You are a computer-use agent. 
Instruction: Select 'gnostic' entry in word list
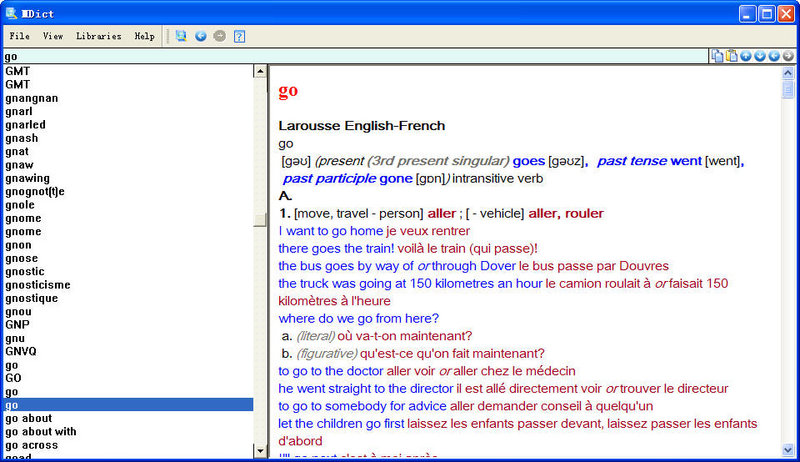[x=25, y=271]
